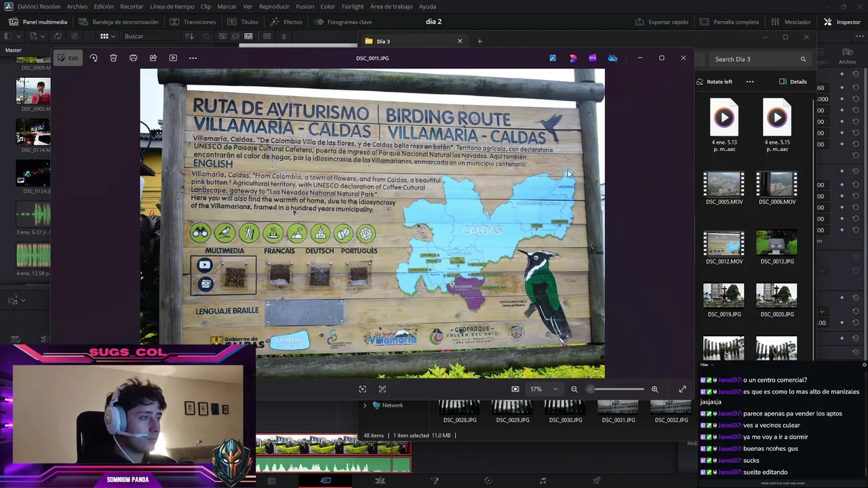The width and height of the screenshot is (868, 488).
Task: Open File Explorer see more options
Action: (750, 81)
